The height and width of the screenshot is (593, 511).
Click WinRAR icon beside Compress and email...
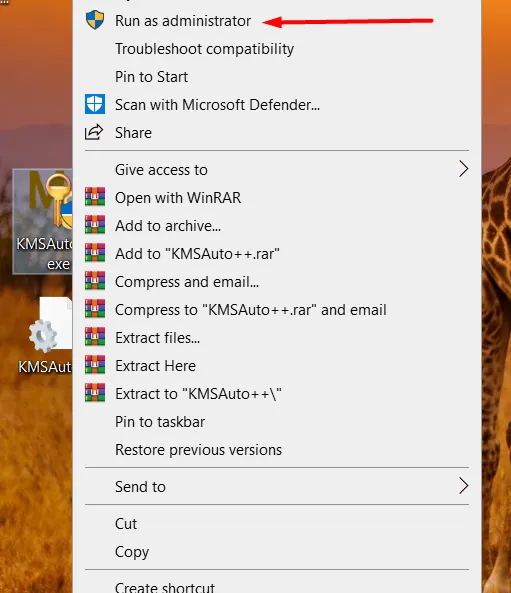(95, 281)
